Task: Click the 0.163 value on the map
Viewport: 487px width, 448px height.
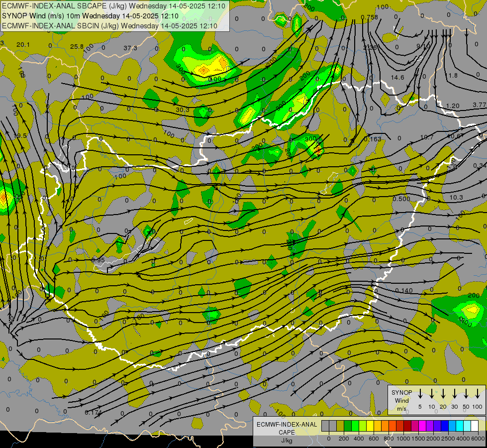Action: [x=373, y=139]
